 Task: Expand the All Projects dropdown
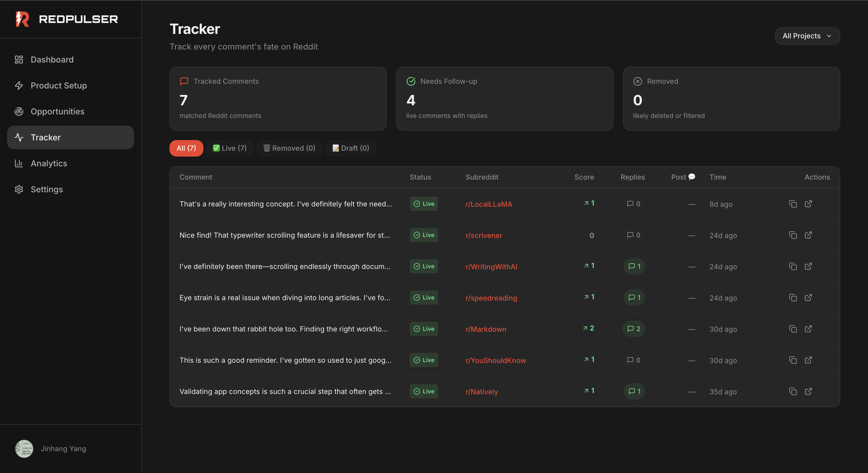tap(807, 36)
